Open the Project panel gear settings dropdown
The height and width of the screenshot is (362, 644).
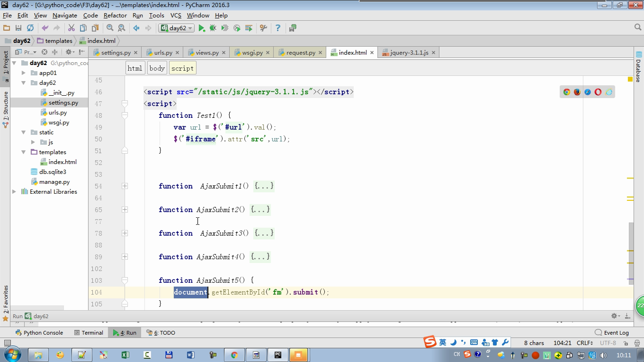(x=70, y=52)
